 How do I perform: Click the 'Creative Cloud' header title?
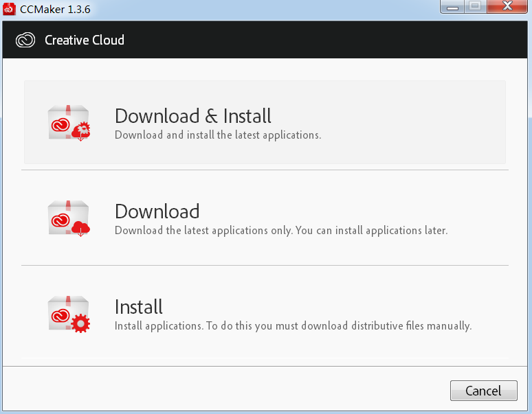tap(85, 40)
